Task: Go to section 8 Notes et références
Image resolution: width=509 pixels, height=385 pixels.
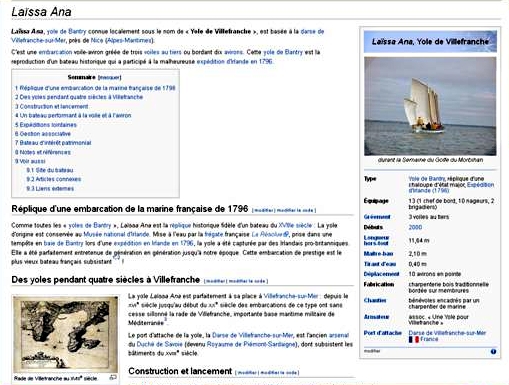Action: pos(43,152)
